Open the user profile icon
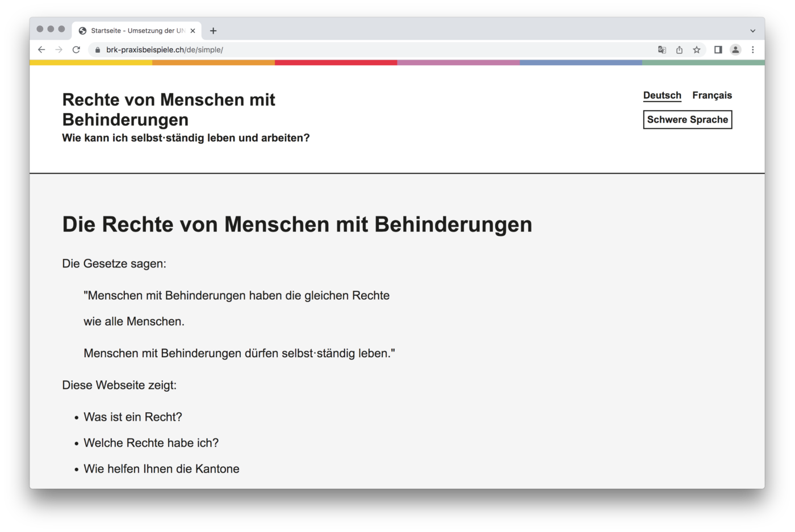This screenshot has width=795, height=532. point(735,50)
